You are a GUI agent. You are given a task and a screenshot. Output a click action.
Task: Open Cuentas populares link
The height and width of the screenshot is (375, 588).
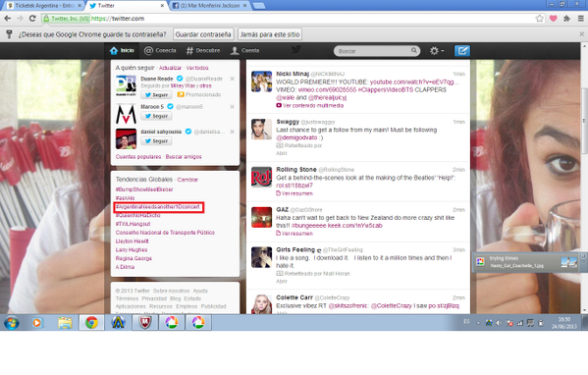click(138, 157)
